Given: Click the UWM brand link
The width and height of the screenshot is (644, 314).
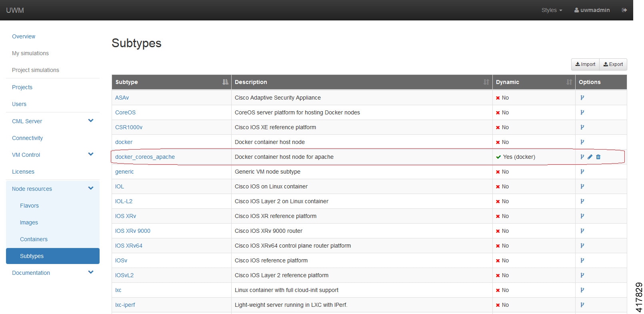Looking at the screenshot, I should [x=15, y=10].
